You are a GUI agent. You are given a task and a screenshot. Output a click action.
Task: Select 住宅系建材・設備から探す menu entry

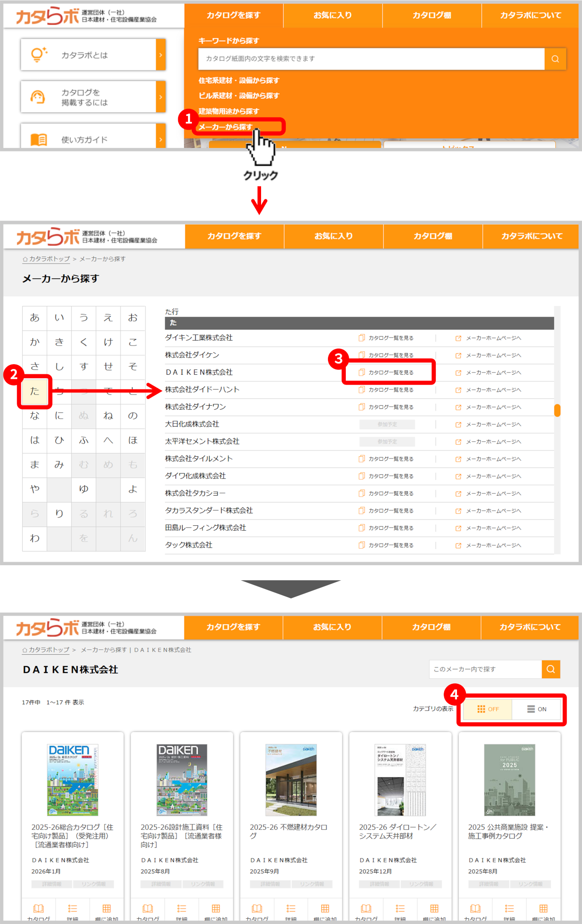[x=239, y=81]
